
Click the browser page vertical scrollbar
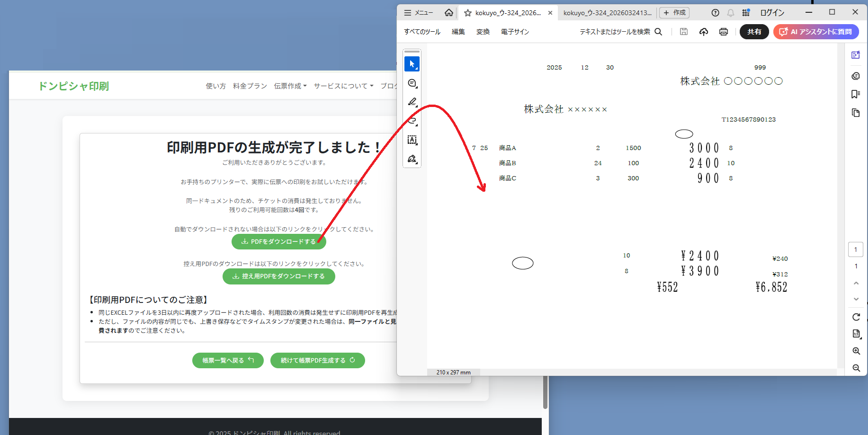pos(545,392)
